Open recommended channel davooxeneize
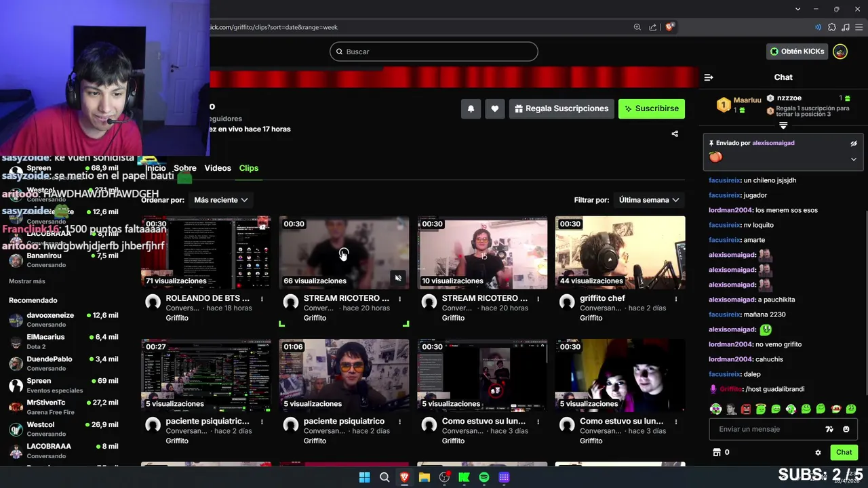Image resolution: width=868 pixels, height=488 pixels. pos(64,319)
